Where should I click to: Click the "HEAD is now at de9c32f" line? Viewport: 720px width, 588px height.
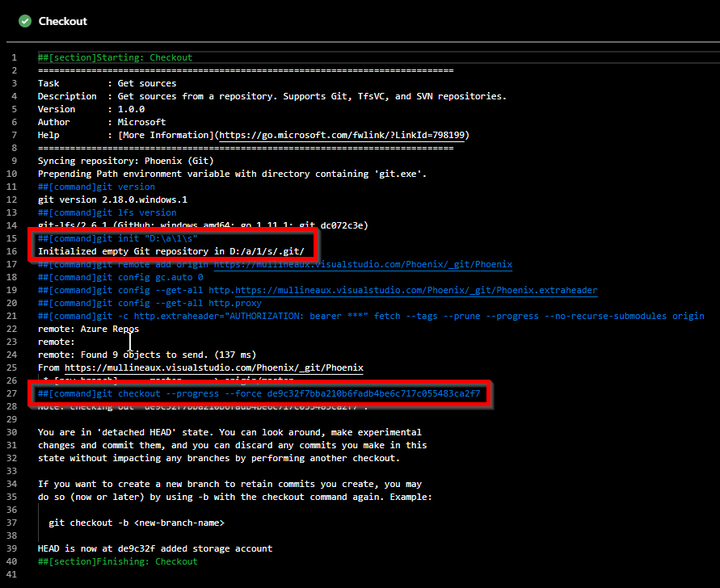[x=154, y=548]
